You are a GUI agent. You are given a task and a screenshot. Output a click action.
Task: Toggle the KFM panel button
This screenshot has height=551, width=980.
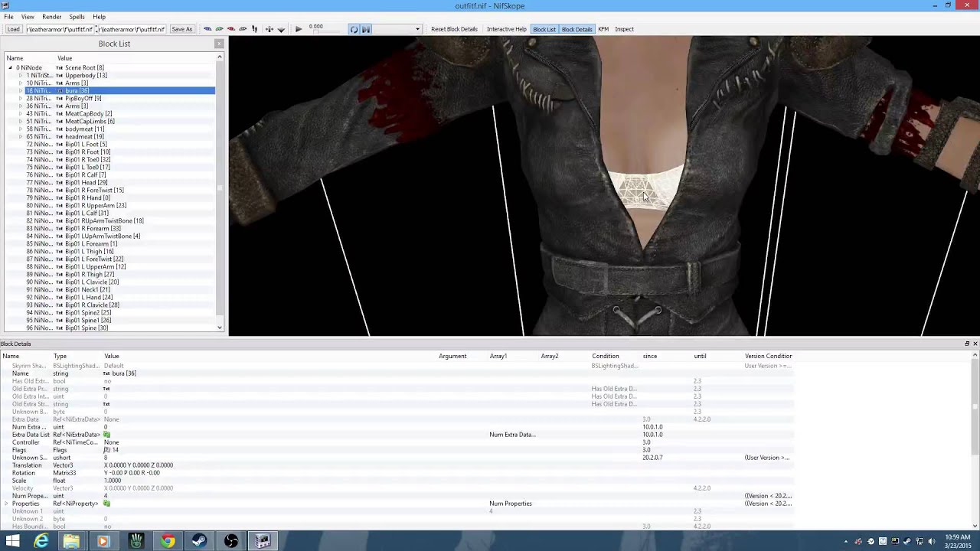coord(603,29)
